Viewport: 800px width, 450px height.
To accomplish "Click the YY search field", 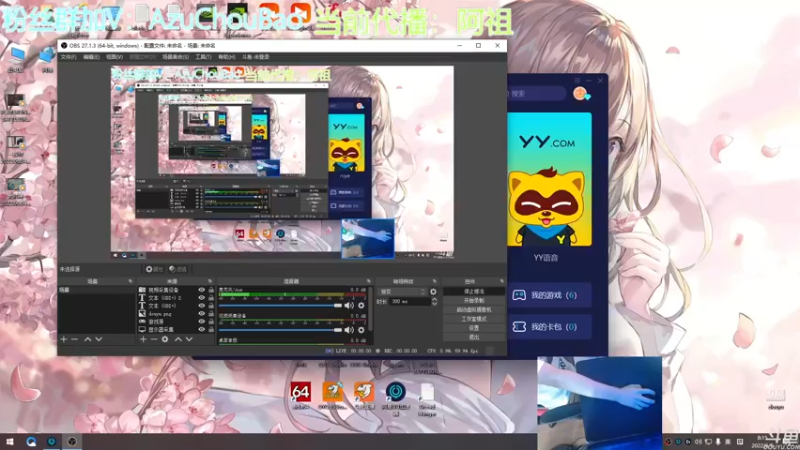I will click(x=536, y=94).
